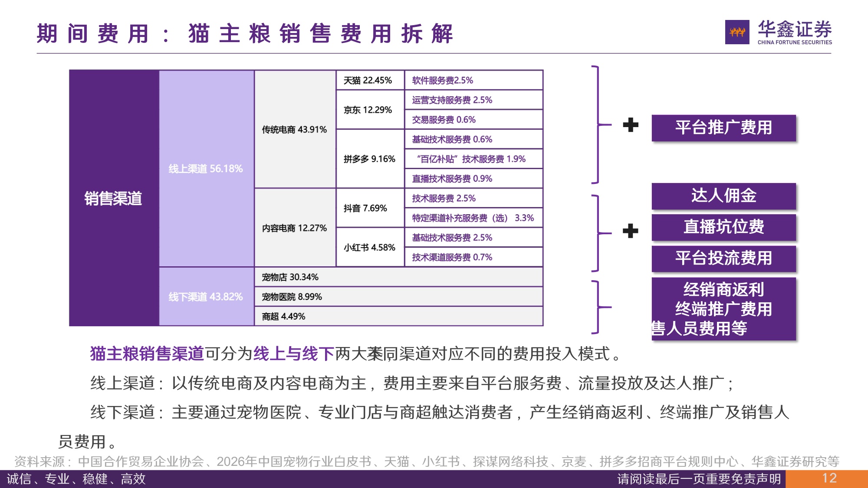Select the 技术渠道服务费 0.7% cell

[x=473, y=257]
